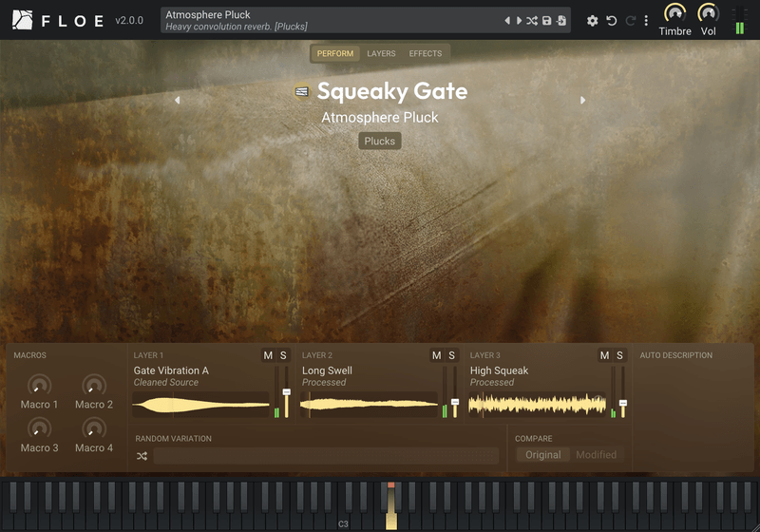Open the three-dot more options menu

click(x=646, y=20)
